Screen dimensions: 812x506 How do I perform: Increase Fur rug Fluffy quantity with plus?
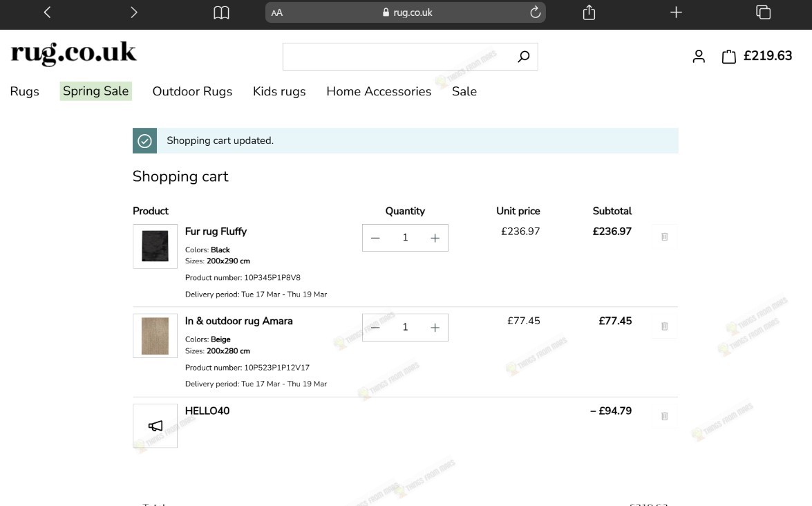coord(435,238)
